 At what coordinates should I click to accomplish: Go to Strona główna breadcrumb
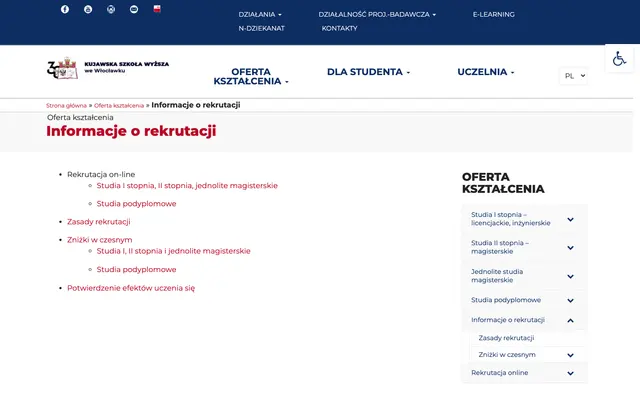click(66, 106)
